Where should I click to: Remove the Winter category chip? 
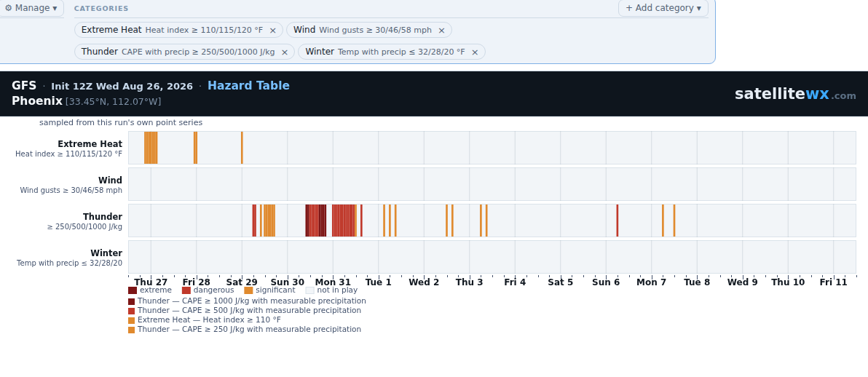pyautogui.click(x=475, y=52)
